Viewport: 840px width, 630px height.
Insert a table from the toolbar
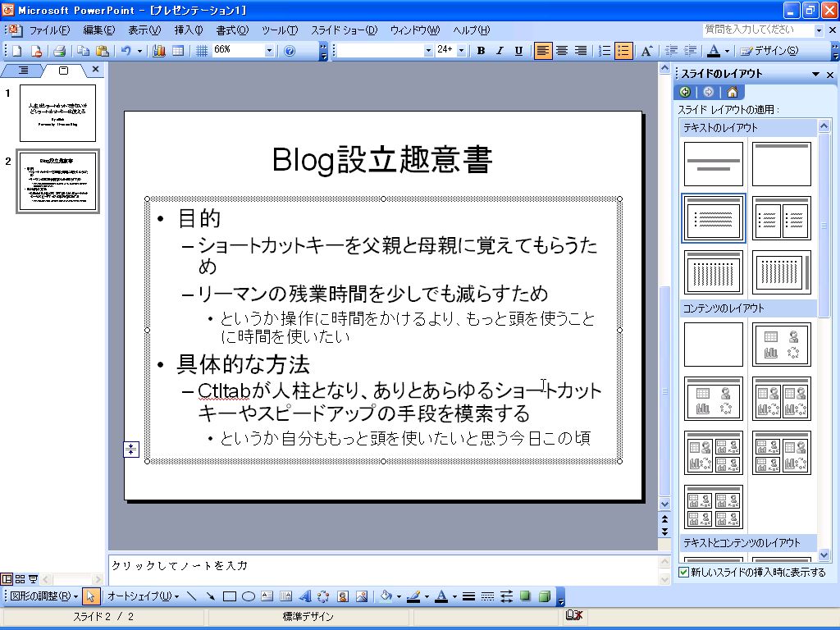178,51
